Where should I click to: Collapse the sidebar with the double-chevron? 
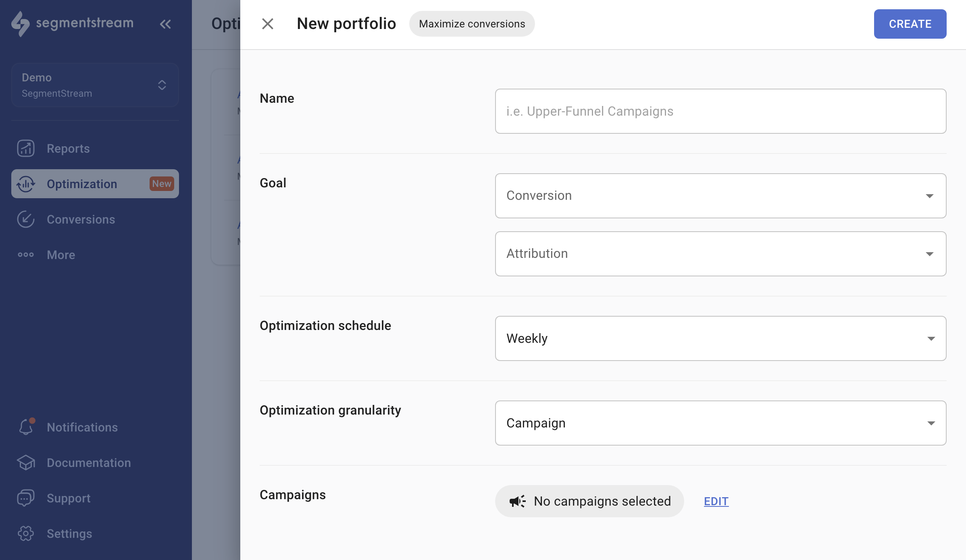tap(165, 24)
